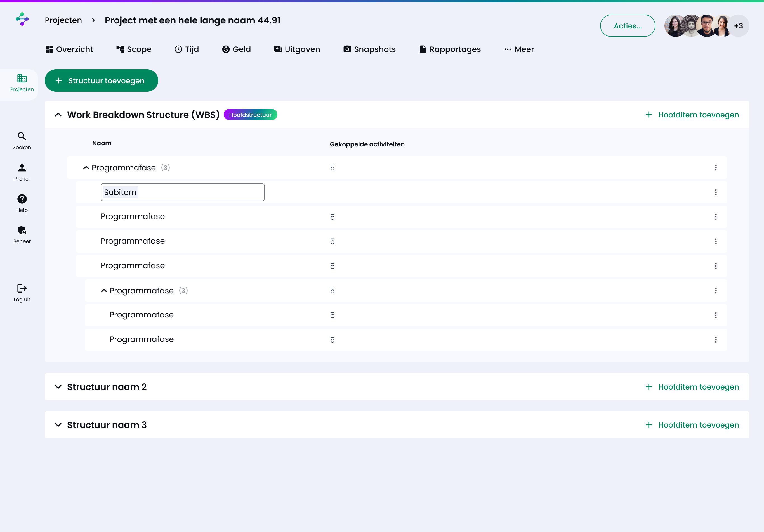The image size is (764, 532).
Task: Open three-dot menu for third plain Programmafase row
Action: [x=716, y=266]
